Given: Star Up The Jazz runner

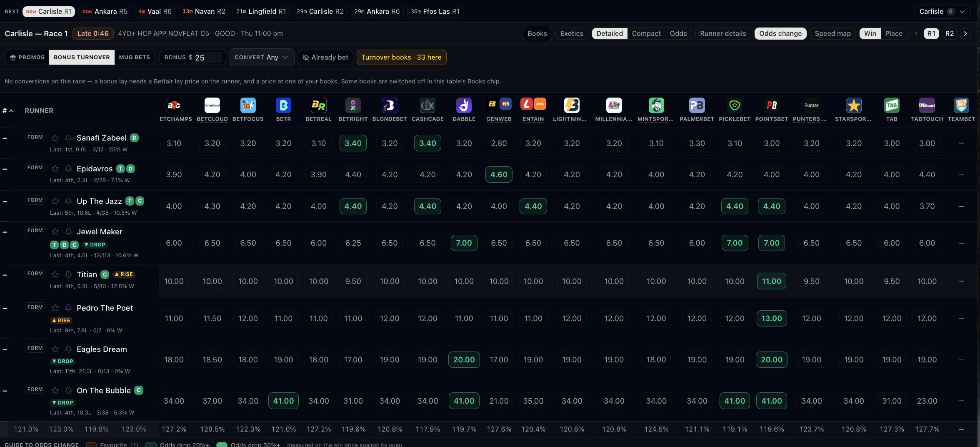Looking at the screenshot, I should [x=55, y=201].
